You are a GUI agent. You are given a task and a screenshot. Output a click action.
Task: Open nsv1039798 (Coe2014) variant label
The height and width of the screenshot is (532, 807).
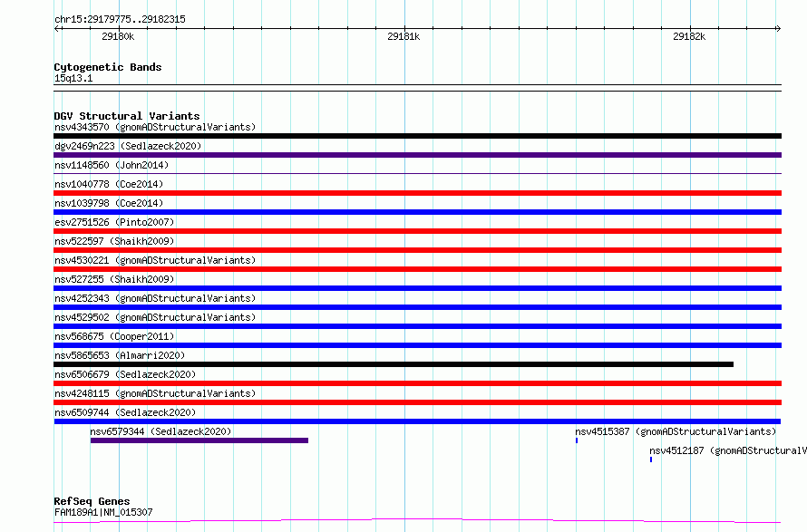tap(109, 203)
